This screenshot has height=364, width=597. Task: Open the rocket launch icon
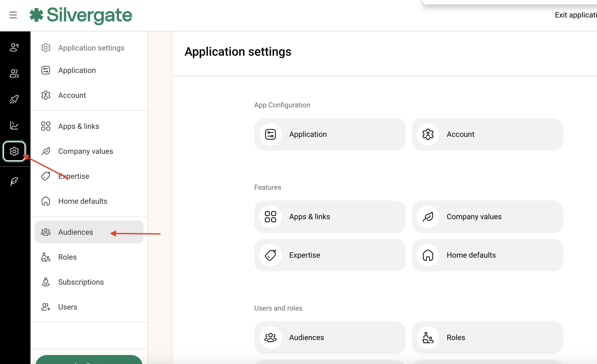(14, 99)
